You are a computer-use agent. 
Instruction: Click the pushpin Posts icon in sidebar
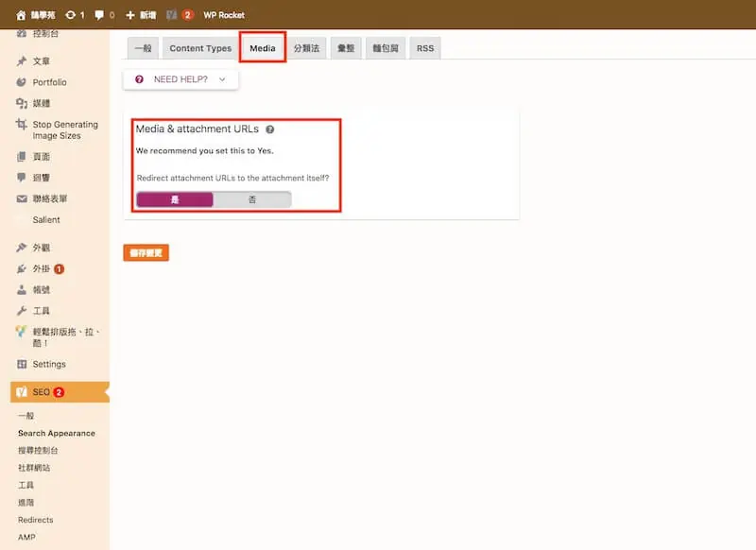(x=22, y=61)
